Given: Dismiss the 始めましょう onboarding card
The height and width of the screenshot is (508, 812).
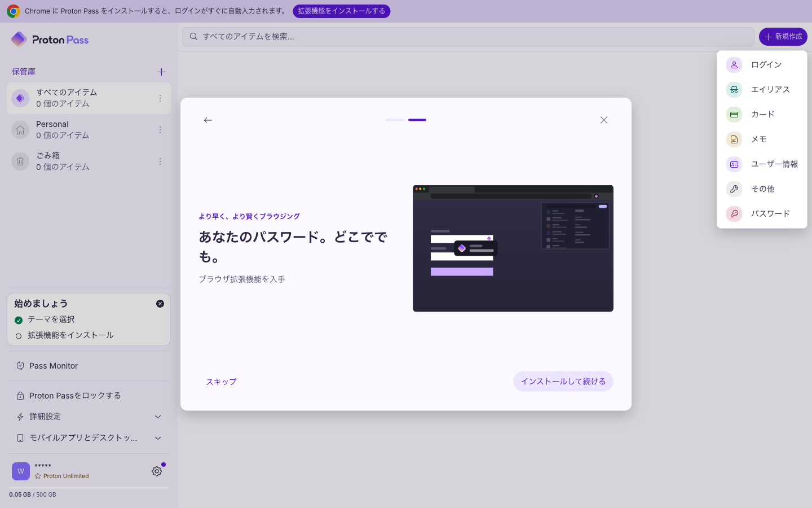Looking at the screenshot, I should pyautogui.click(x=160, y=304).
